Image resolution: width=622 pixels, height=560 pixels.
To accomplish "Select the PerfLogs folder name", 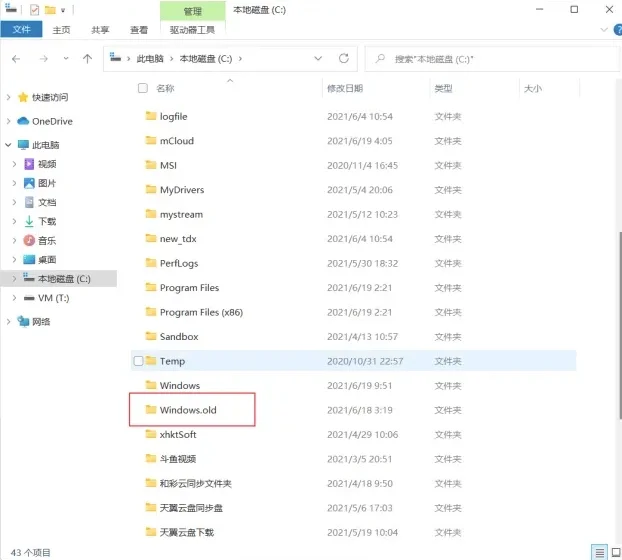I will point(179,263).
